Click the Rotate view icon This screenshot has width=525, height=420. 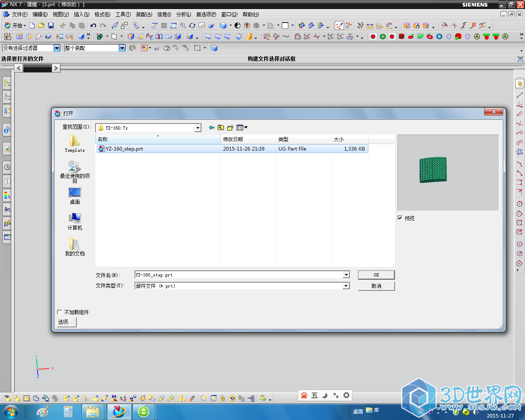pyautogui.click(x=192, y=25)
